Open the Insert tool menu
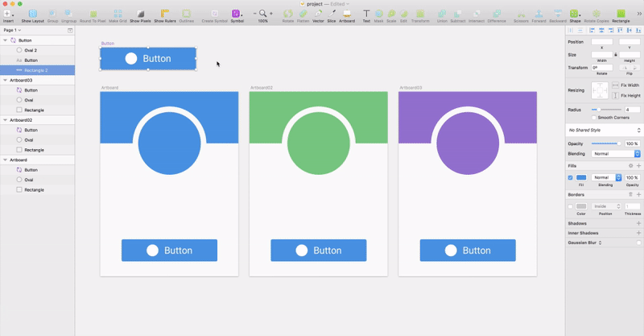The image size is (644, 336). pos(8,15)
